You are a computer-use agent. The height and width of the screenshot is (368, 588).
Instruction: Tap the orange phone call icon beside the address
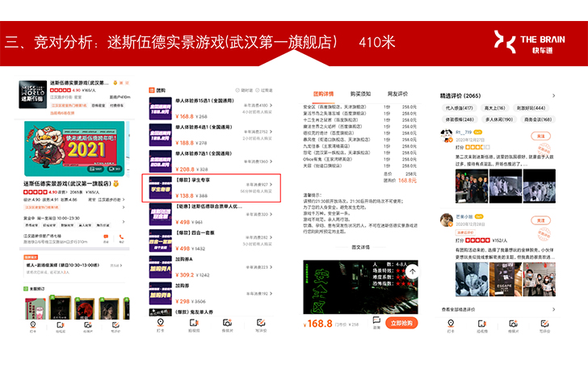(121, 237)
